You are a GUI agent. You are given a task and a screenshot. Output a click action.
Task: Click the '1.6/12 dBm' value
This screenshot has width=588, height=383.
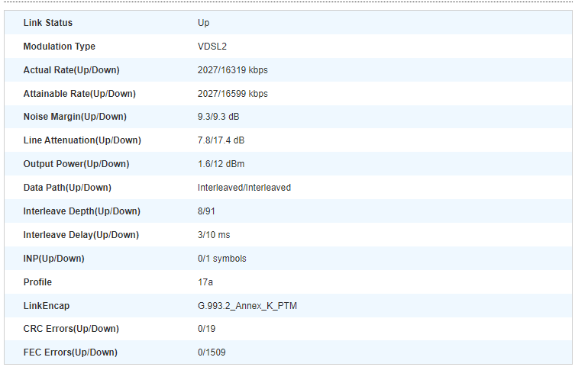coord(221,164)
